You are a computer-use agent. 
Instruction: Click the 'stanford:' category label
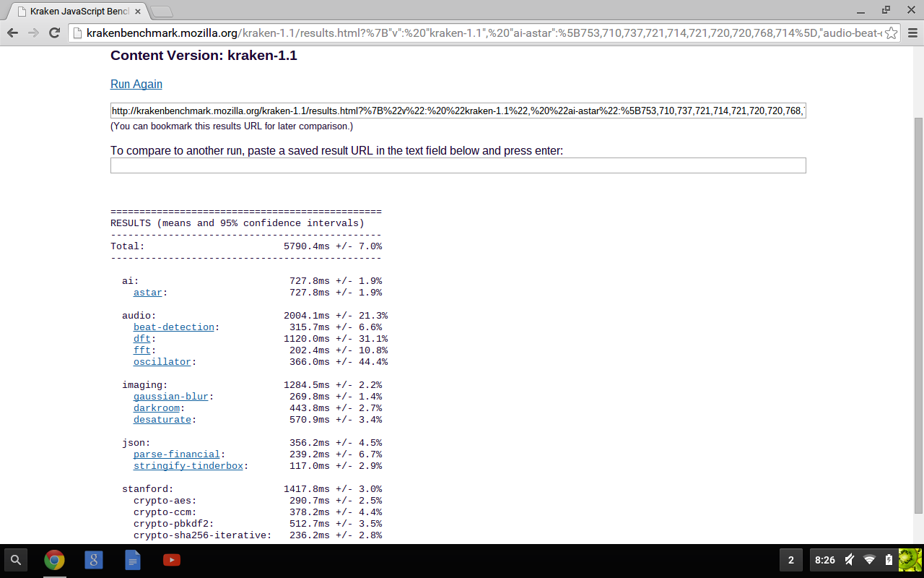point(148,489)
